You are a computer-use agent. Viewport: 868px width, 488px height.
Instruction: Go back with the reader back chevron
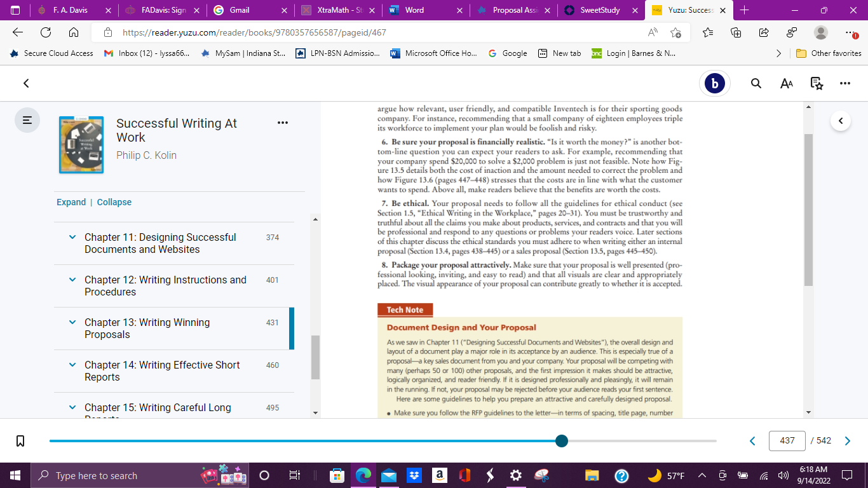pos(26,83)
